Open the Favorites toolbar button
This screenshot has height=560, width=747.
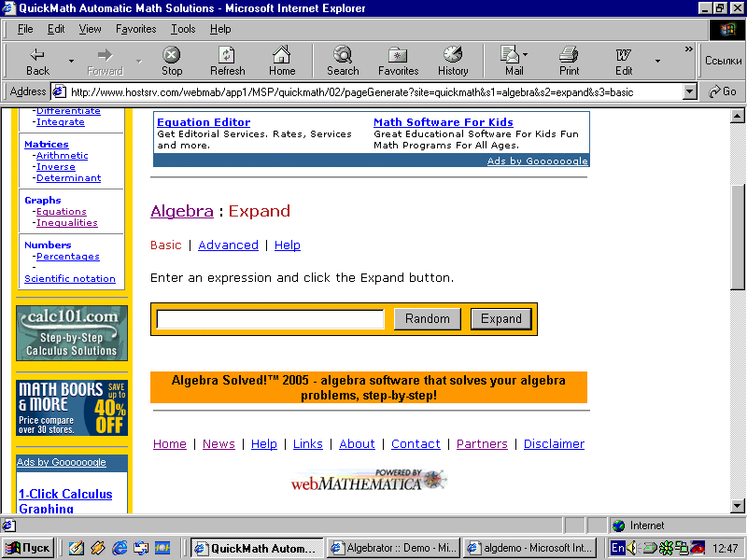pyautogui.click(x=399, y=61)
